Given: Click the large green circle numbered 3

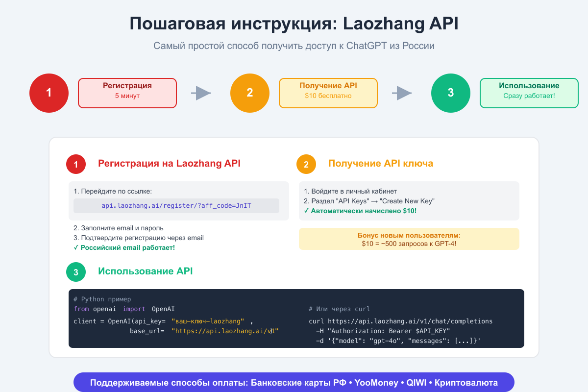Looking at the screenshot, I should tap(451, 93).
